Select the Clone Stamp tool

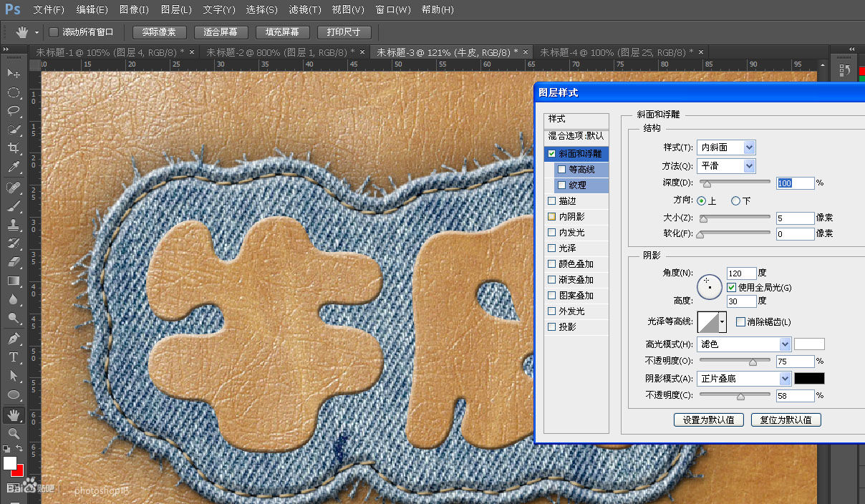click(14, 225)
